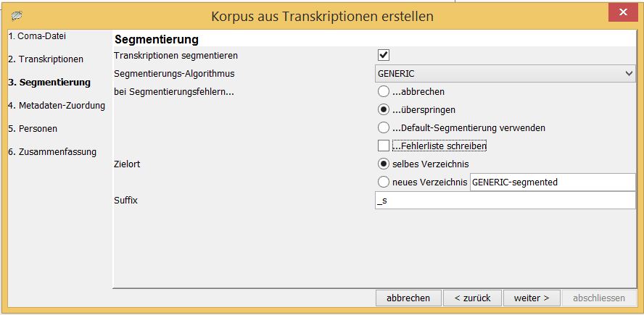Jump to step 6. Zusammenfassung
644x315 pixels.
(52, 152)
